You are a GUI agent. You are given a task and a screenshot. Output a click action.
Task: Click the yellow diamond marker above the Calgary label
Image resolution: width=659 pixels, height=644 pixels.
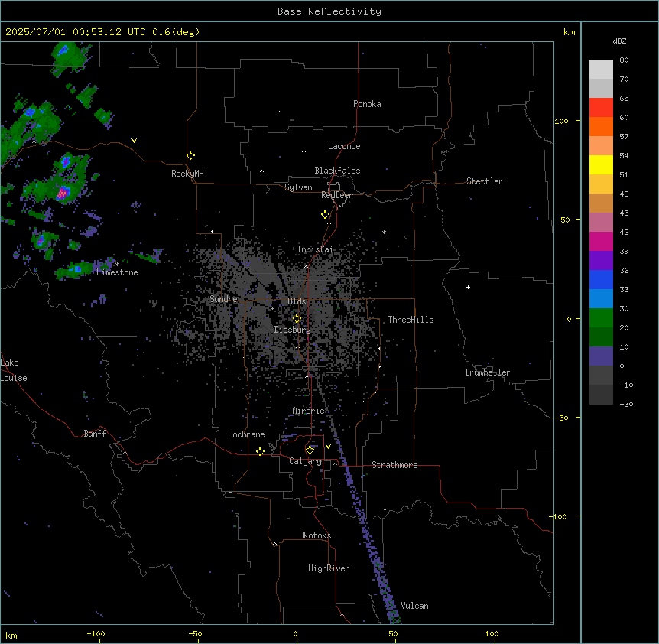pyautogui.click(x=310, y=450)
